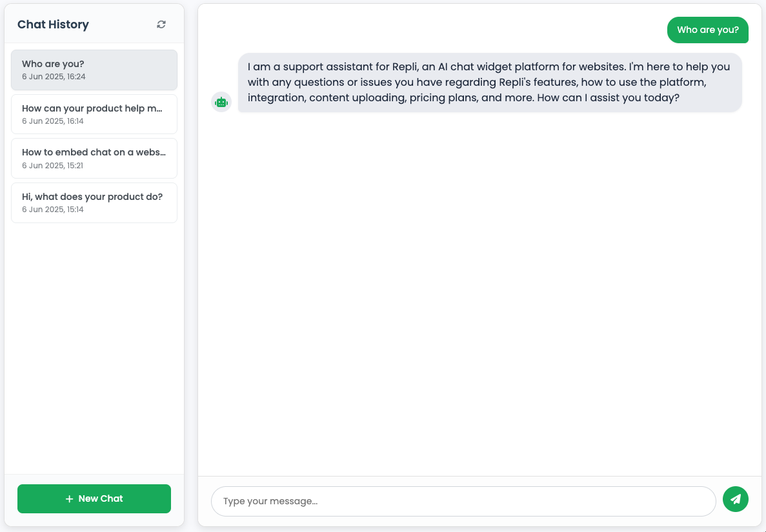Click the plus icon in New Chat
This screenshot has height=532, width=766.
(x=69, y=499)
